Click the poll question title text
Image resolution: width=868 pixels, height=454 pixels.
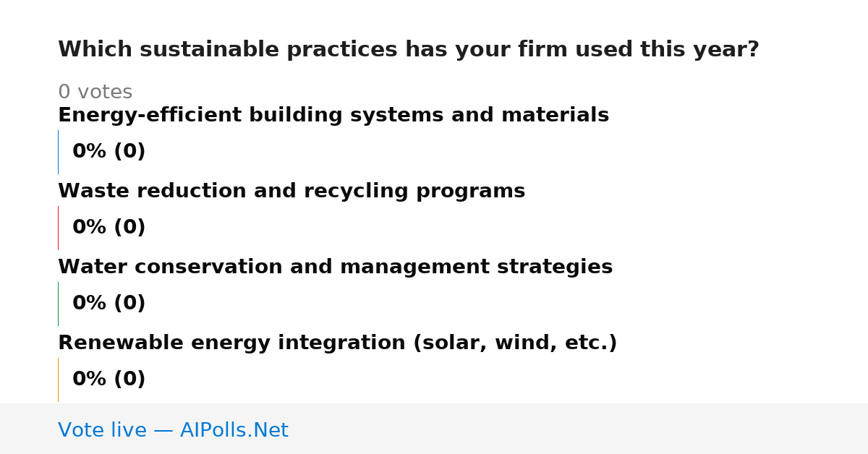coord(409,50)
